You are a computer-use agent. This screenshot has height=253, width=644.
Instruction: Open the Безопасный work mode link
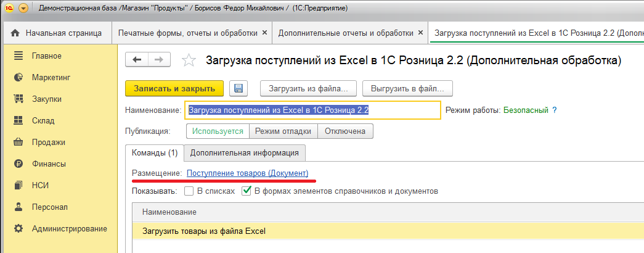[526, 110]
